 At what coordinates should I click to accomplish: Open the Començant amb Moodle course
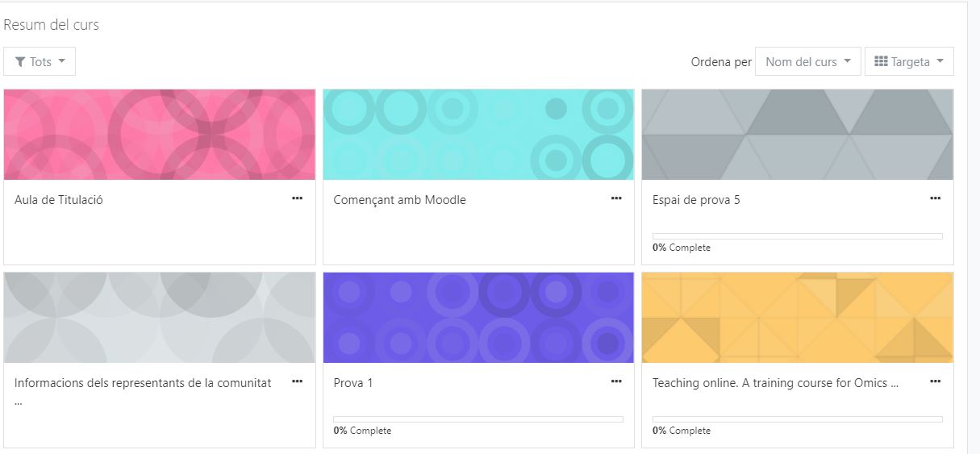399,200
